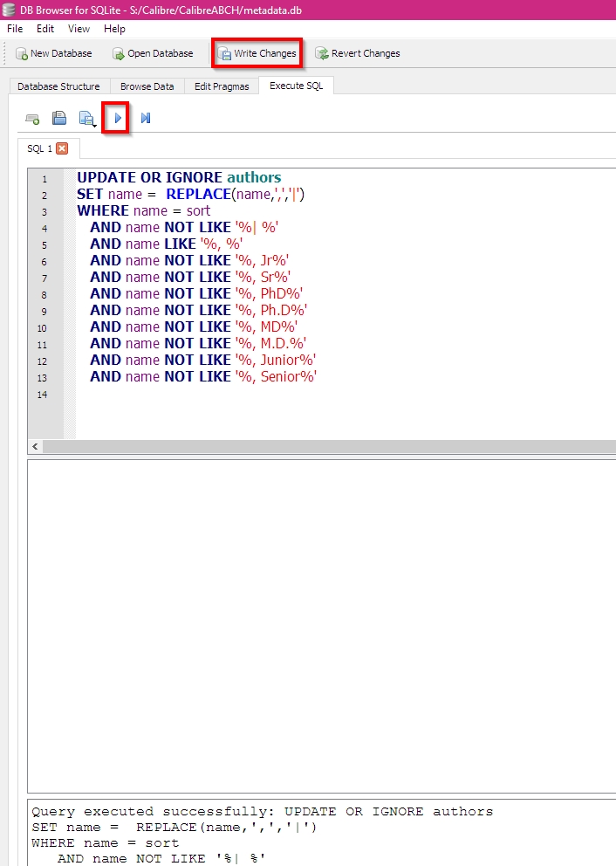The height and width of the screenshot is (866, 616).
Task: Execute current line with the step icon
Action: click(146, 118)
